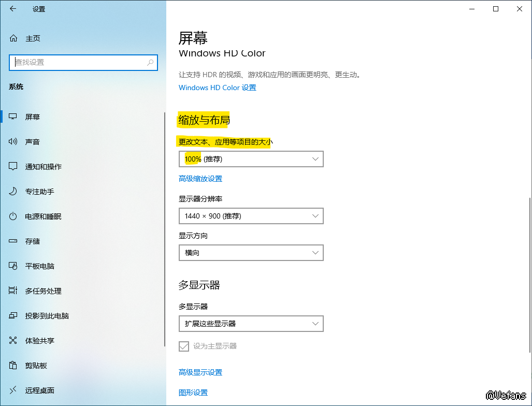The width and height of the screenshot is (532, 406).
Task: Click the multitasking icon for 多任务处理
Action: point(13,291)
